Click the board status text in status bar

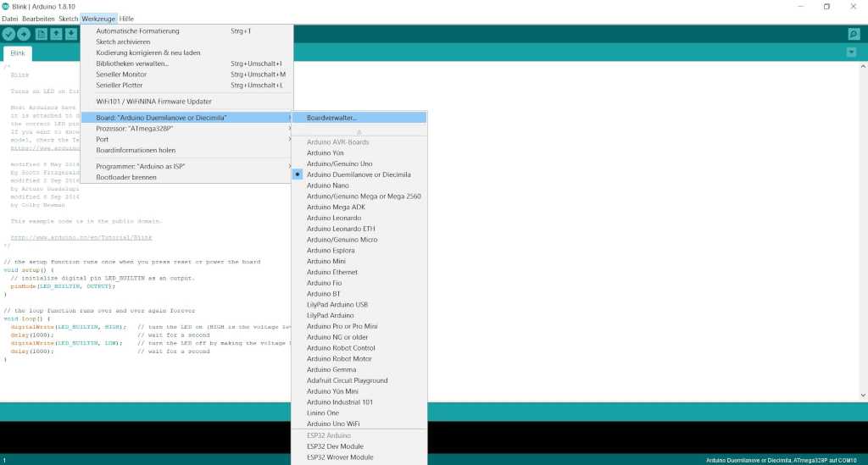click(781, 460)
